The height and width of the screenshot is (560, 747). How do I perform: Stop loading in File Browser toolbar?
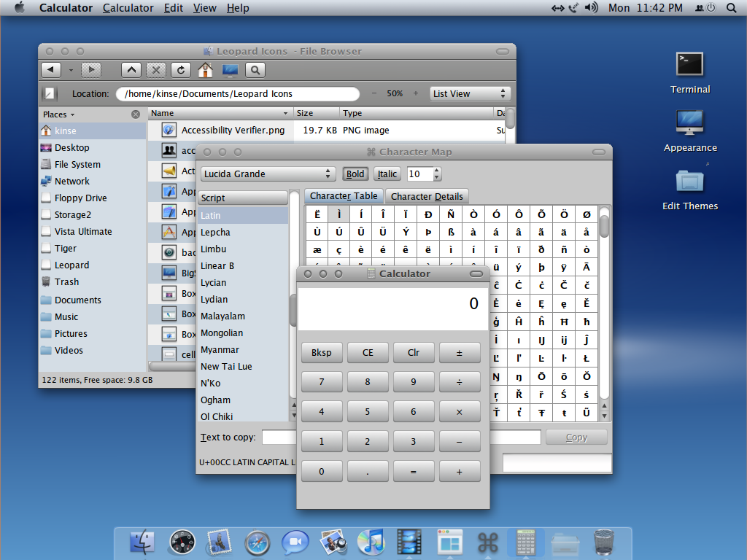[156, 70]
